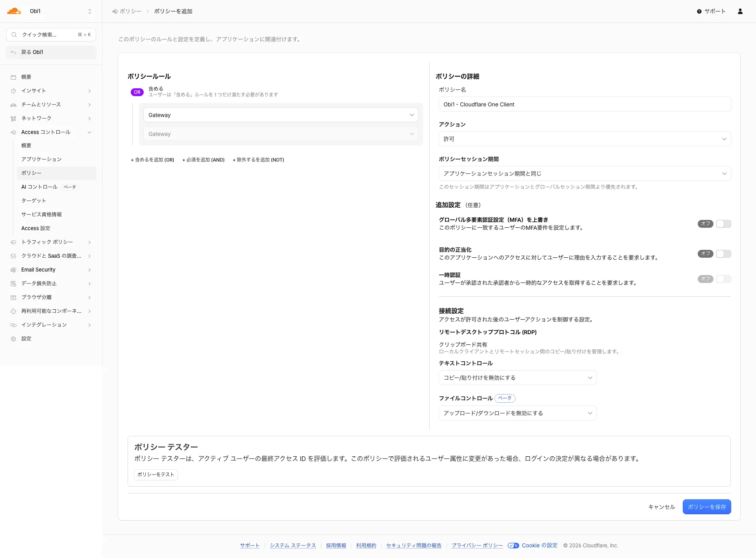Open the ファイルコントロール upload/download dropdown
This screenshot has width=756, height=558.
click(517, 413)
